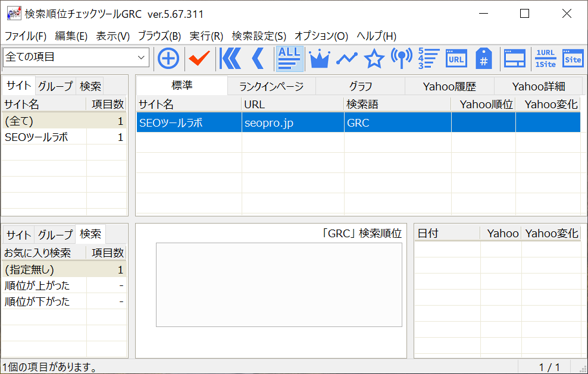Click the Site window icon
This screenshot has height=374, width=588.
click(573, 58)
